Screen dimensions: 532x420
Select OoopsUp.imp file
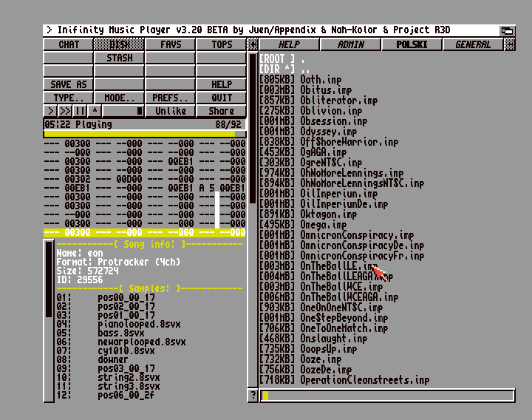(308, 349)
